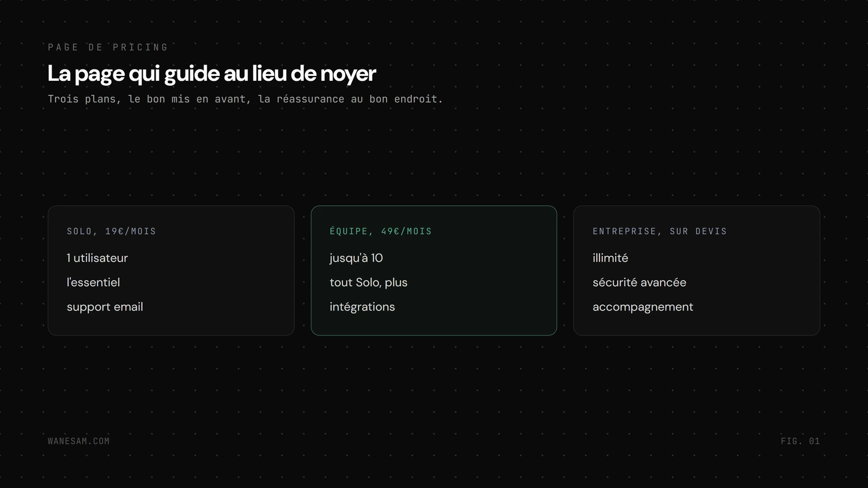Click 'jusqu'à 10' in the Équipe card
This screenshot has width=868, height=488.
pos(356,258)
